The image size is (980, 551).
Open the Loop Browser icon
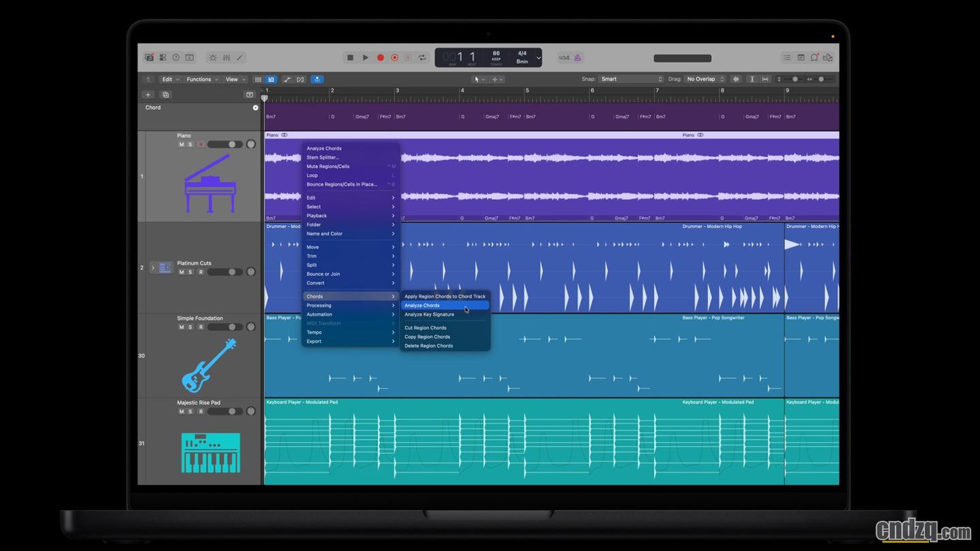tap(815, 58)
